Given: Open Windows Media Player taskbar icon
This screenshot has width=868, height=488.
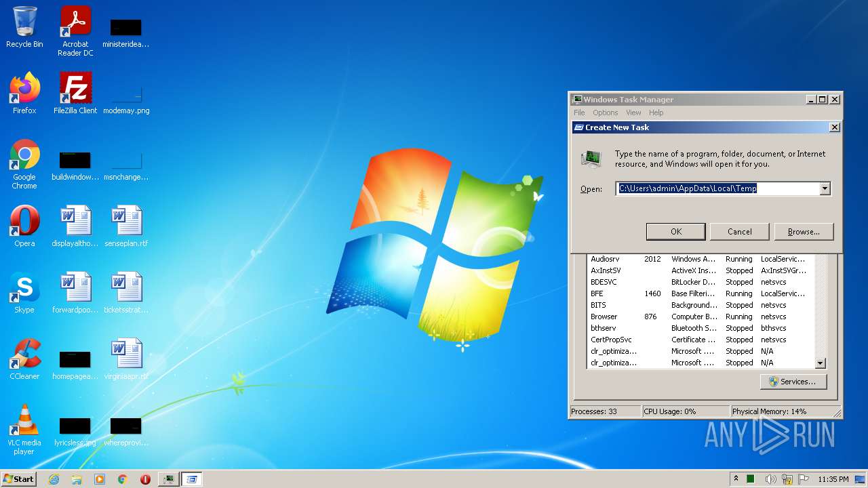Looking at the screenshot, I should click(100, 479).
